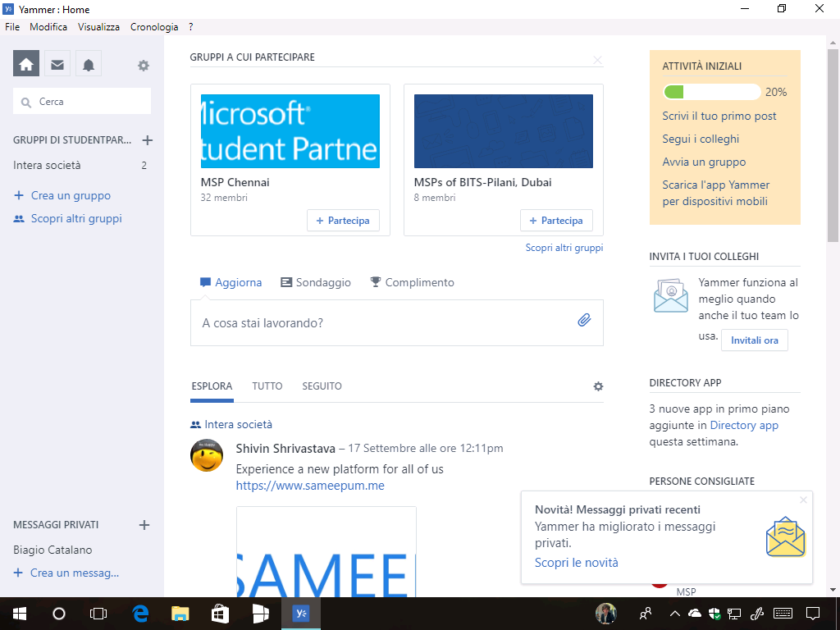Switch to the ESPLORA feed tab
The image size is (840, 630).
212,386
